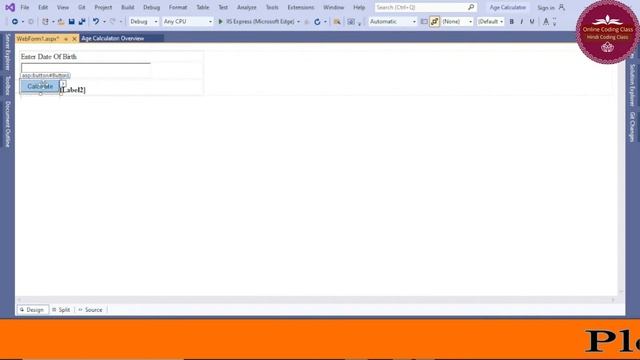Screen dimensions: 640x360
Task: Click the navigate forward arrow icon
Action: click(x=31, y=22)
